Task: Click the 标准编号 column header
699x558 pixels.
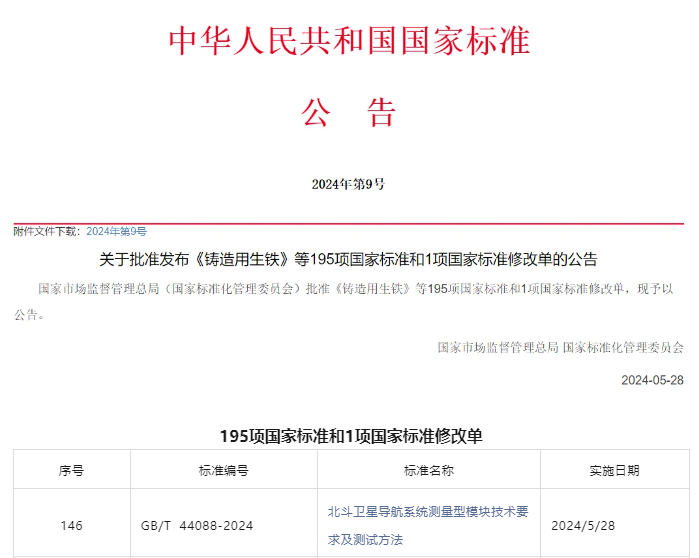Action: pyautogui.click(x=223, y=470)
